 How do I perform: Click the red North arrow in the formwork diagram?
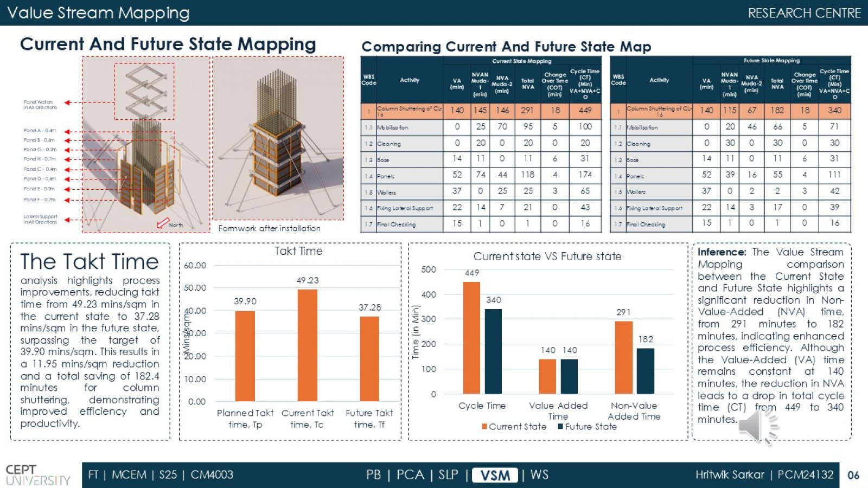pyautogui.click(x=163, y=223)
